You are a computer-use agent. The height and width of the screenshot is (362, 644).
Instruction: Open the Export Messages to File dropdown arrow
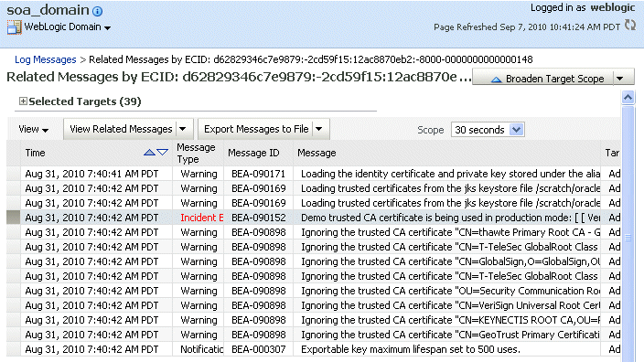pyautogui.click(x=319, y=129)
